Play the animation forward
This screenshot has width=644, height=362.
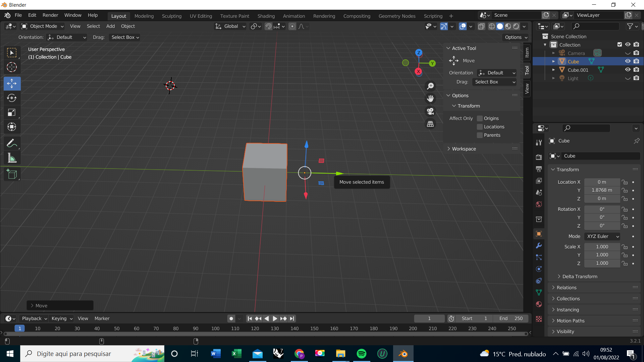tap(275, 319)
